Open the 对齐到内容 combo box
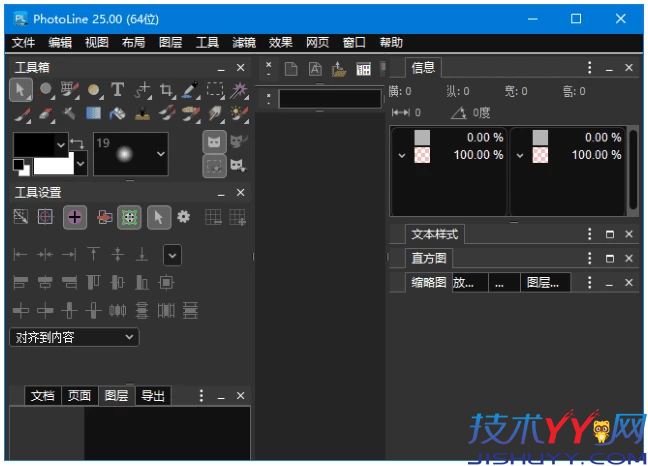Viewport: 648px width, 466px height. click(74, 337)
